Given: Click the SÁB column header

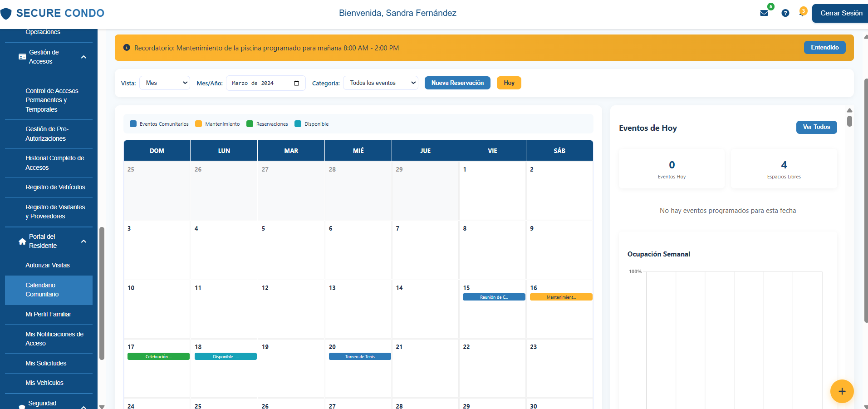Looking at the screenshot, I should click(559, 151).
